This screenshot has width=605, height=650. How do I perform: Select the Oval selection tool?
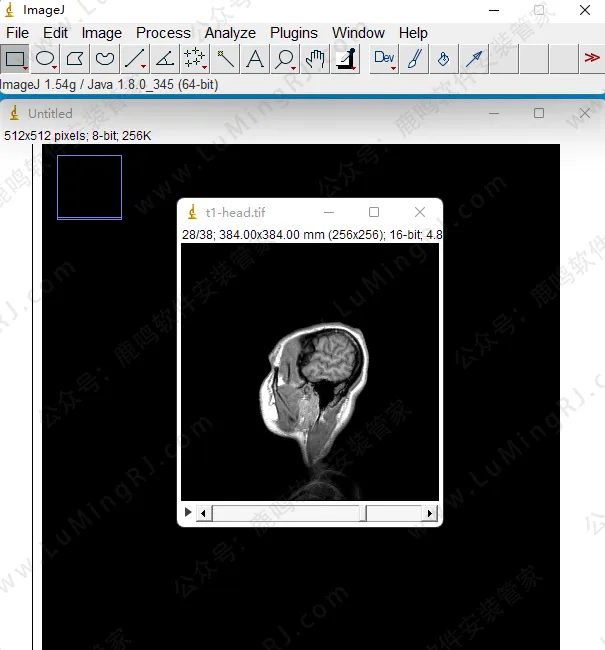[x=45, y=59]
